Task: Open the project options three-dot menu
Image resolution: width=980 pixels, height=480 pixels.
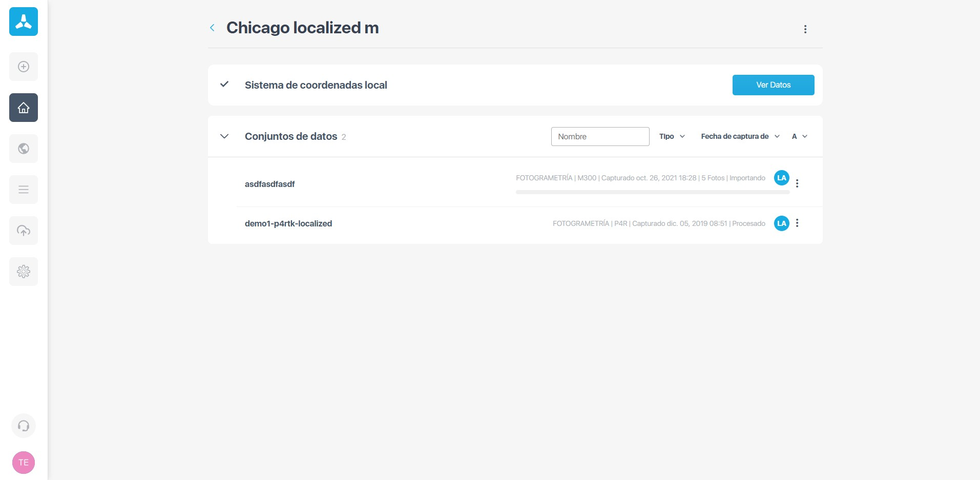Action: point(805,29)
